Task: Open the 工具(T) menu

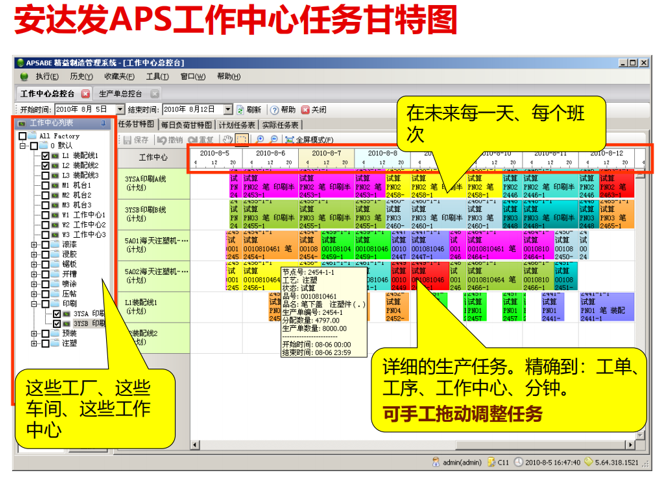Action: click(x=158, y=77)
